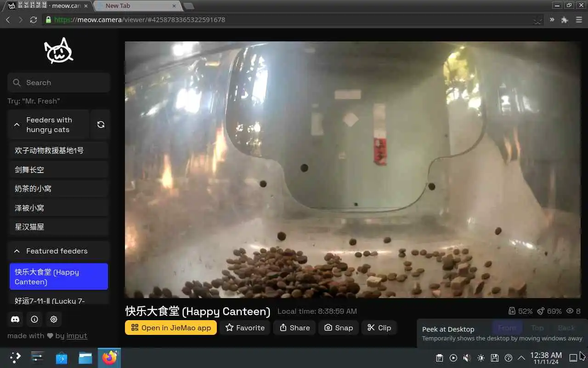This screenshot has width=588, height=368.
Task: Open file manager from taskbar
Action: (x=85, y=358)
